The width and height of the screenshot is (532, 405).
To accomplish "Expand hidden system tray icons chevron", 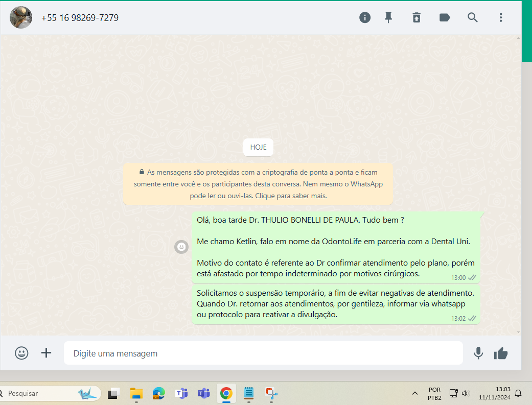I will pyautogui.click(x=414, y=393).
